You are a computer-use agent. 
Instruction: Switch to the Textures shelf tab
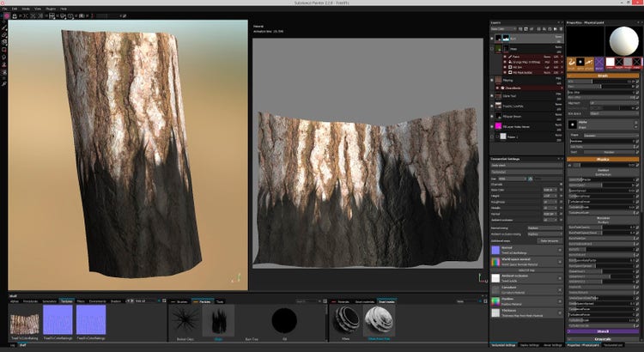click(x=65, y=302)
